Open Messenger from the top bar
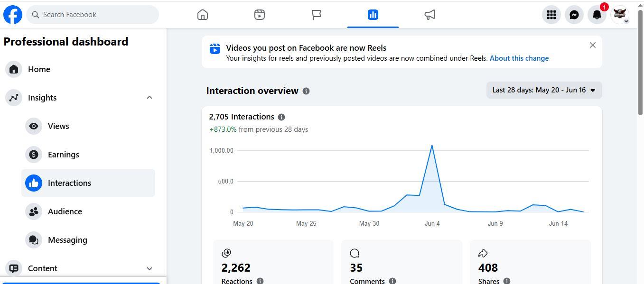This screenshot has height=284, width=644. [574, 15]
